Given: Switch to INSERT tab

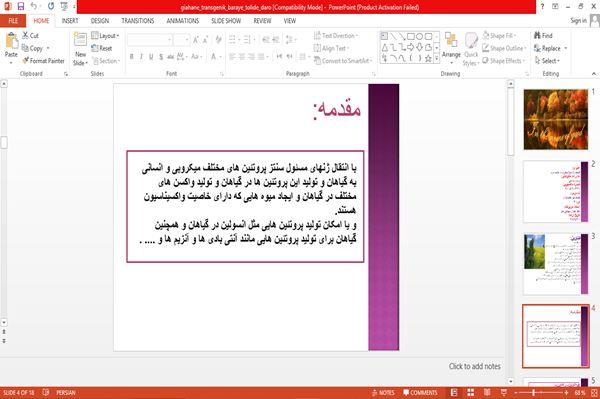Looking at the screenshot, I should point(70,21).
